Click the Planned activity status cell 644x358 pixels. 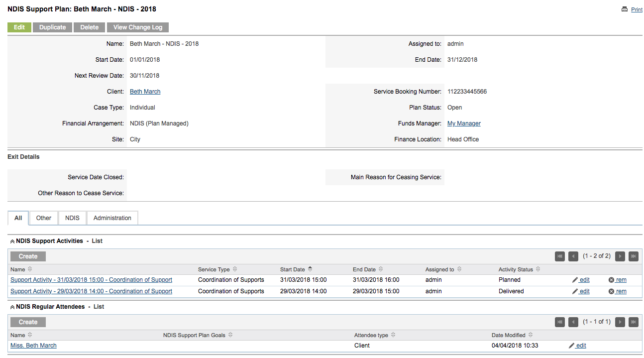click(x=510, y=280)
